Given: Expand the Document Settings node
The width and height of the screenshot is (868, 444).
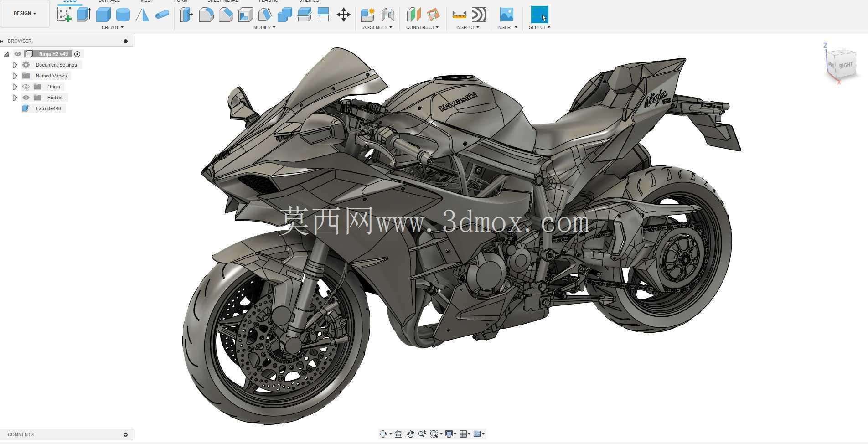Looking at the screenshot, I should (15, 65).
